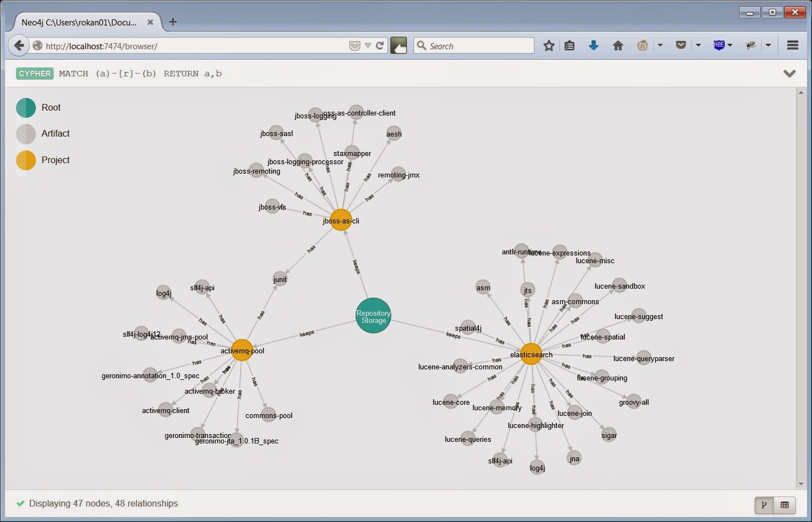Open a new tab with the plus button

pos(172,22)
